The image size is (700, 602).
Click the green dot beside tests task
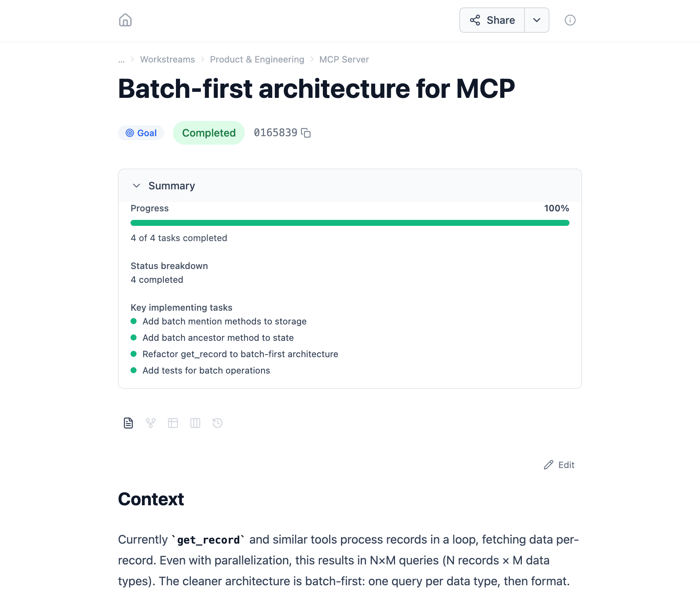[134, 371]
